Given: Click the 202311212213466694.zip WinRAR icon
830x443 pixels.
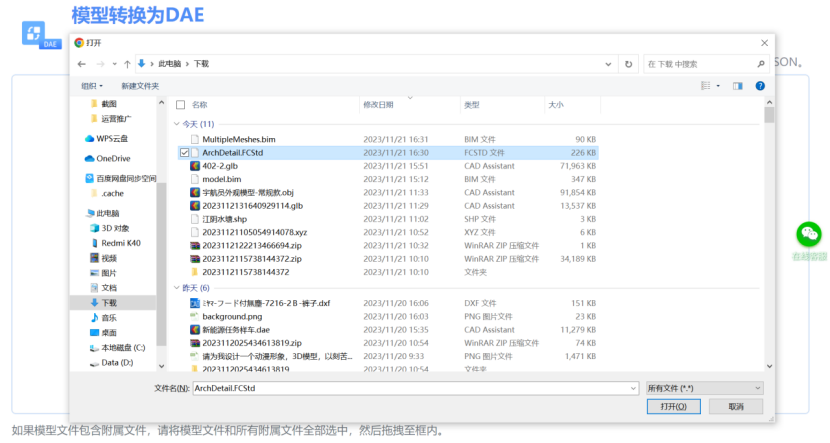Looking at the screenshot, I should point(195,246).
